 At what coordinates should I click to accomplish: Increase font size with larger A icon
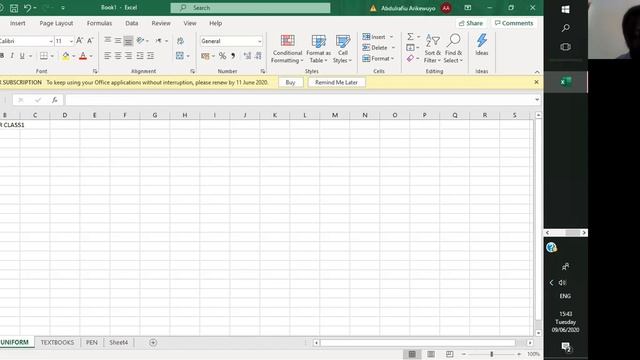tap(80, 40)
